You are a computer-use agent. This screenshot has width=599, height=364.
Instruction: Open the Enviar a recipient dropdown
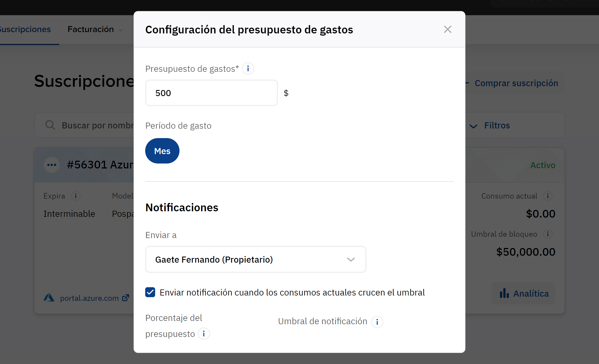tap(256, 259)
